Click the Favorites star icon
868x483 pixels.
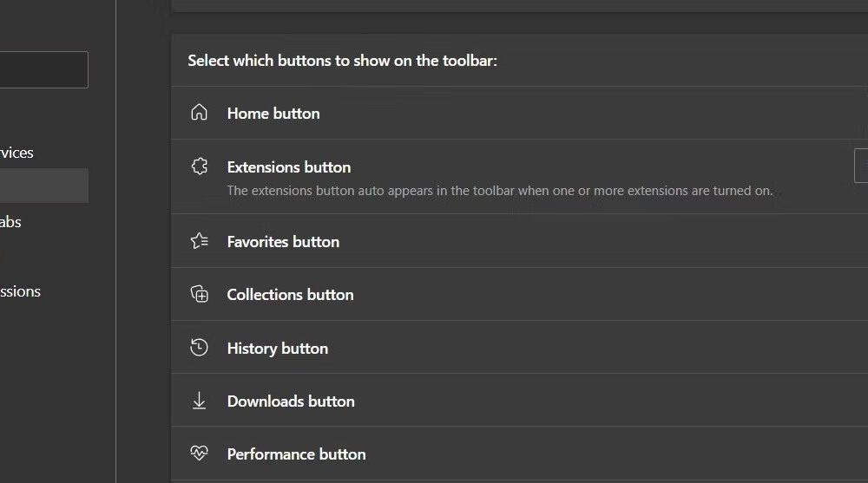(200, 241)
